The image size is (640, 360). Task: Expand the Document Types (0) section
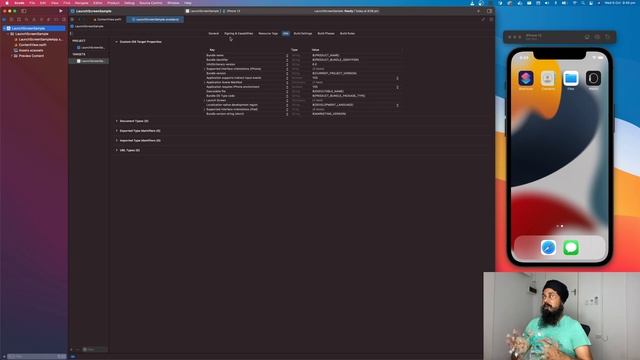pos(117,121)
